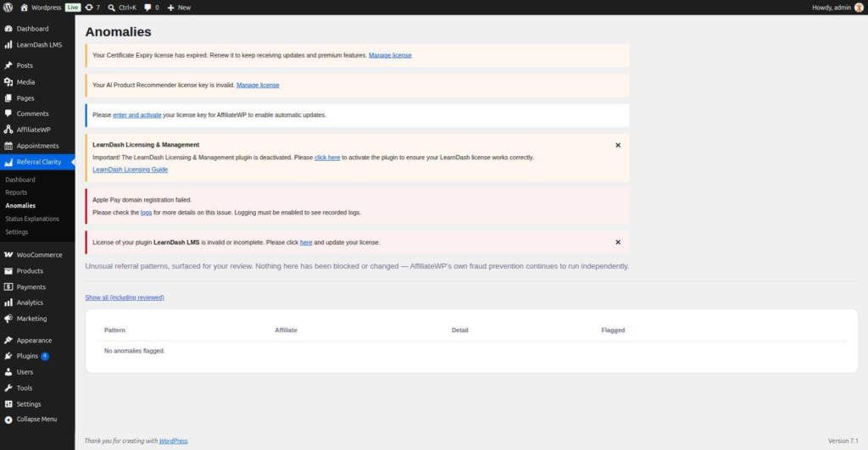Image resolution: width=868 pixels, height=450 pixels.
Task: Click the Posts pin icon
Action: coord(8,65)
